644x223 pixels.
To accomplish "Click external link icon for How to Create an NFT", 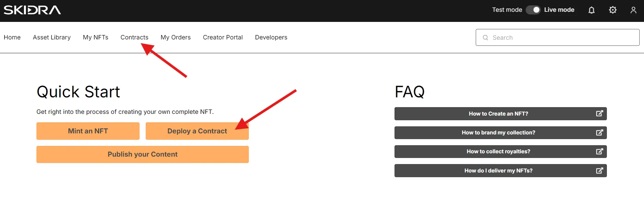I will tap(599, 114).
